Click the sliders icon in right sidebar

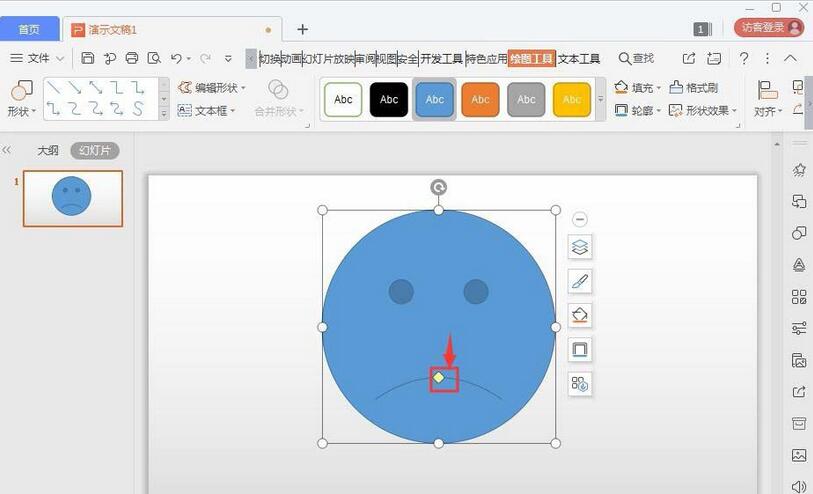pos(799,328)
